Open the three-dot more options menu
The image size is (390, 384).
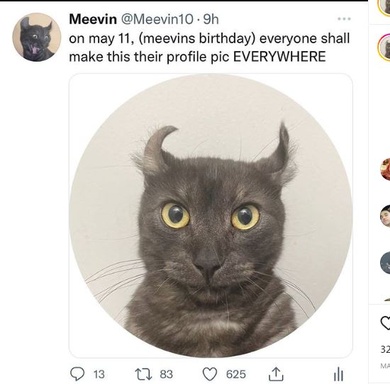click(x=344, y=19)
